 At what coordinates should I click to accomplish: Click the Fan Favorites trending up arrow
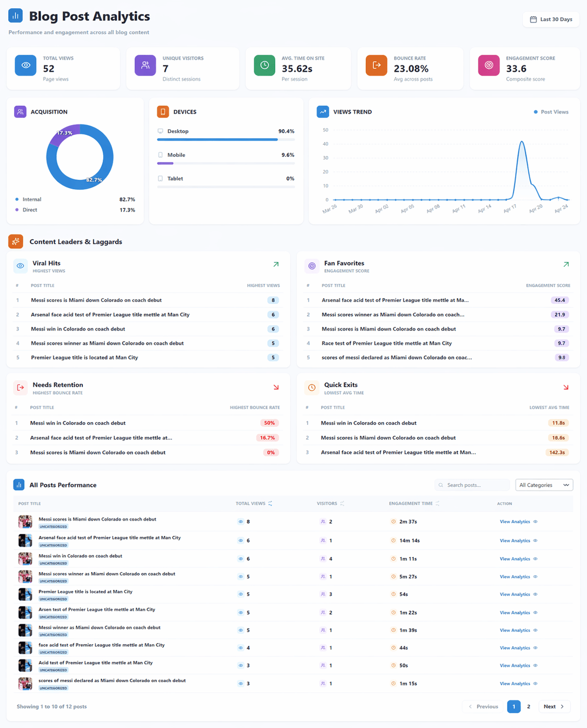tap(566, 265)
